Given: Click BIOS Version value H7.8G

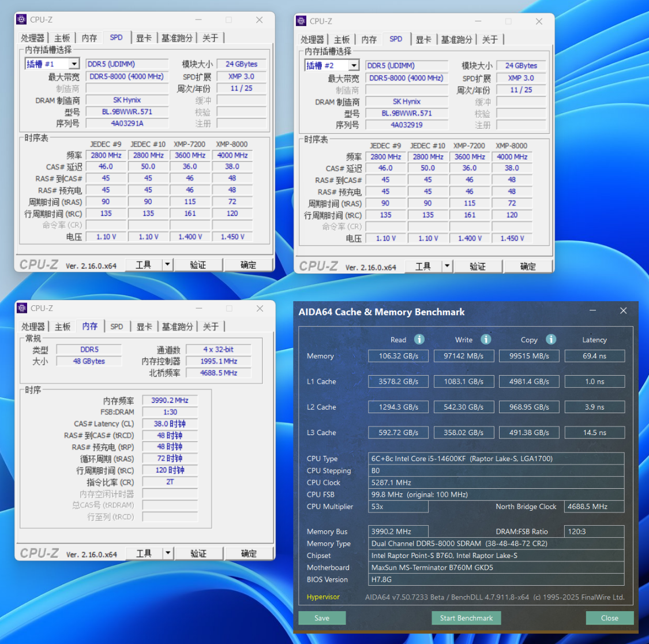Looking at the screenshot, I should pos(496,579).
